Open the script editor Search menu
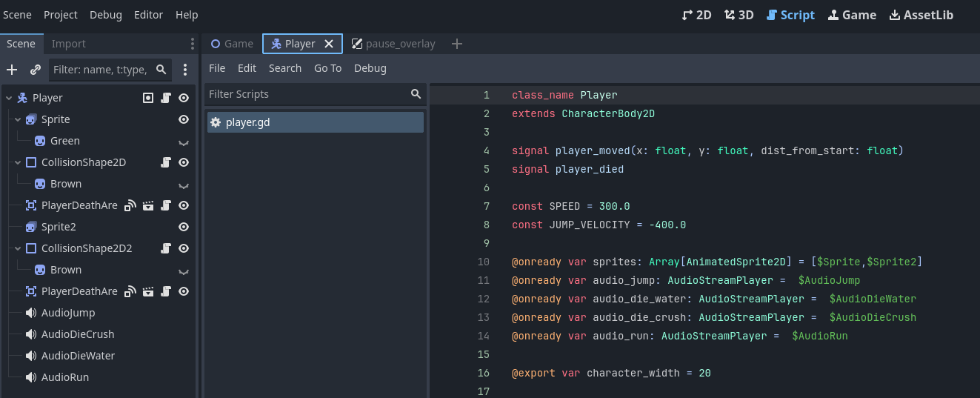Screen dimensions: 980x398 (x=285, y=68)
